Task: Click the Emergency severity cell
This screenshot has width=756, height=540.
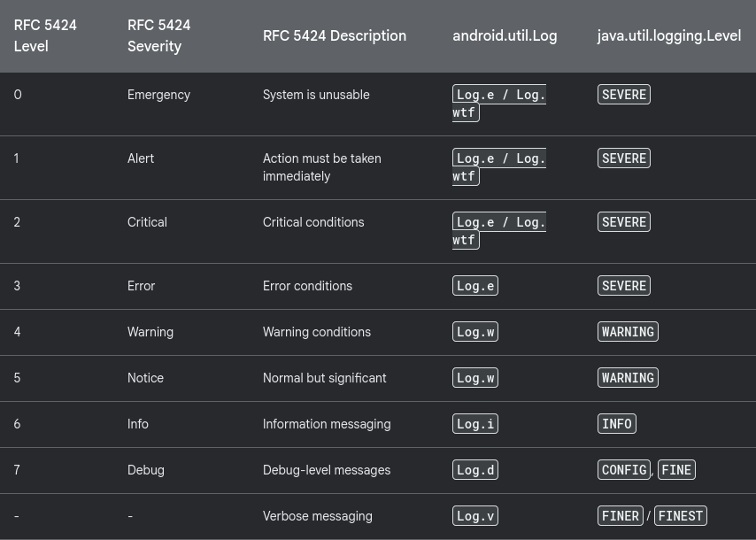Action: (158, 95)
